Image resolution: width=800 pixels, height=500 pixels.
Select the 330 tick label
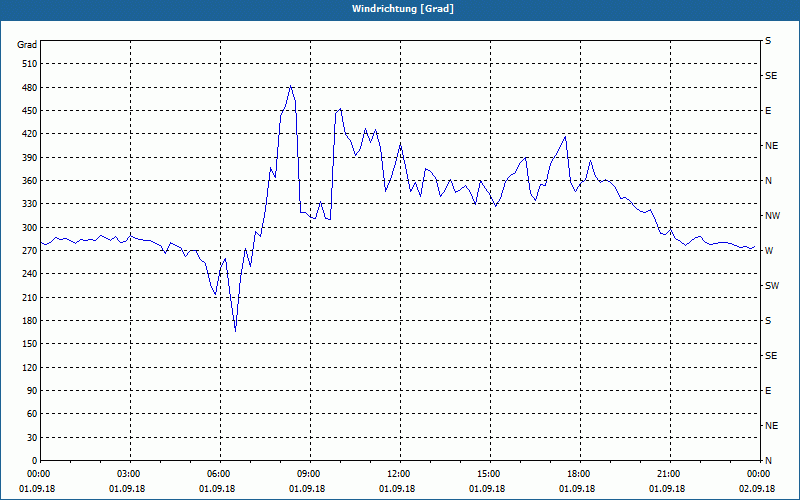point(30,204)
